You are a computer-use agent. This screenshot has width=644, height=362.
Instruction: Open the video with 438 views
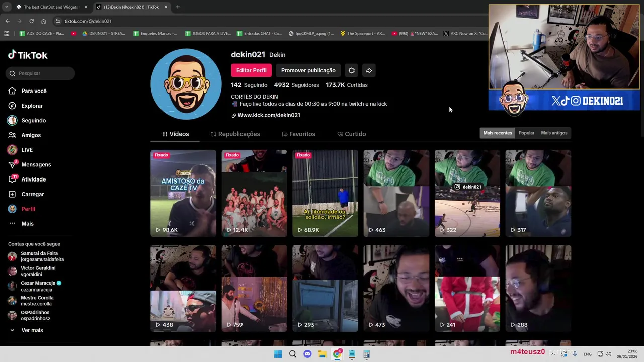pyautogui.click(x=183, y=289)
